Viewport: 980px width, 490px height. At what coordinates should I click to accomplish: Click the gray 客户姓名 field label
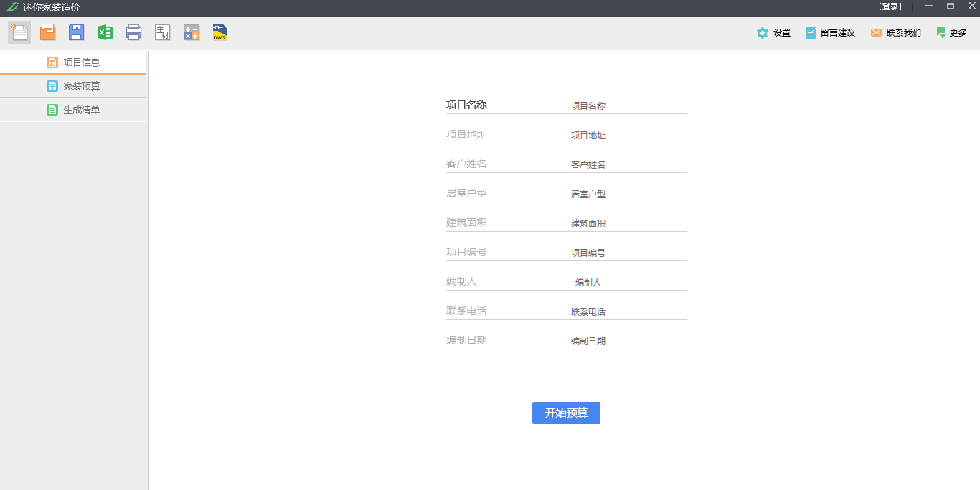[466, 164]
